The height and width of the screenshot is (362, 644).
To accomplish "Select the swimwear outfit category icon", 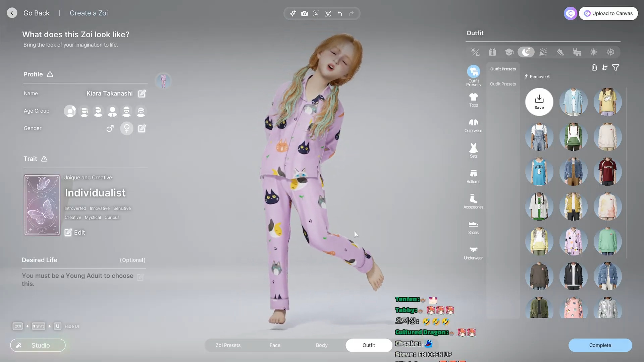I will (577, 52).
